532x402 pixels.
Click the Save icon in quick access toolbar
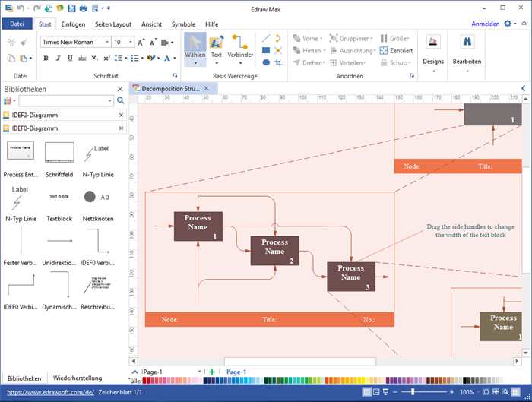pyautogui.click(x=71, y=8)
